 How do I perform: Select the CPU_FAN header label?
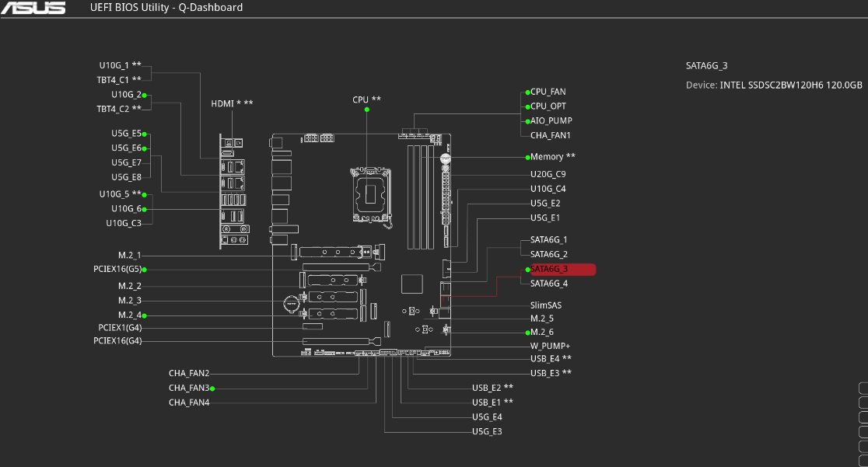pyautogui.click(x=548, y=92)
